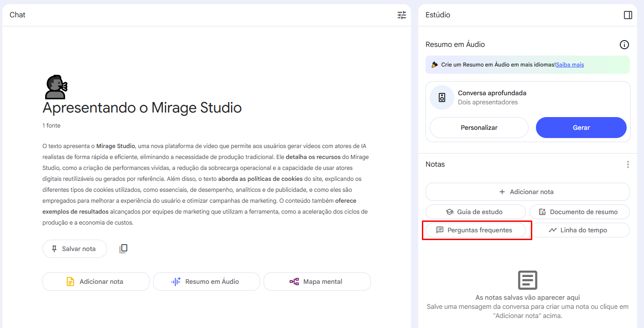
Task: Click the 'Resumo em Áudio' section heading
Action: click(x=455, y=45)
